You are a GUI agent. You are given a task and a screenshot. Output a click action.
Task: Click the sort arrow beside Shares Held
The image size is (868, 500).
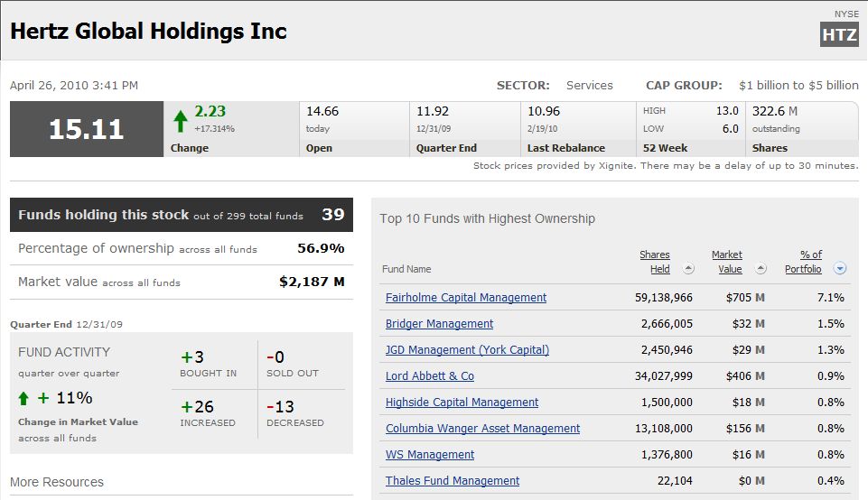688,269
